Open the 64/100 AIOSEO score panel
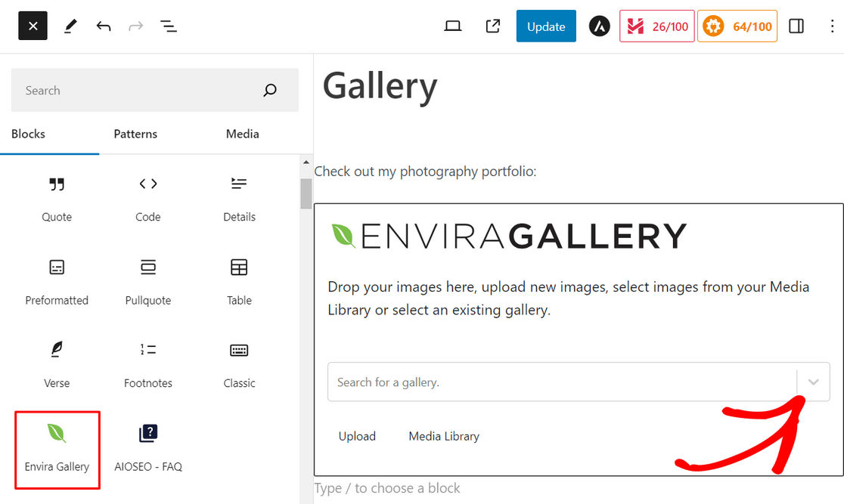 (x=737, y=26)
